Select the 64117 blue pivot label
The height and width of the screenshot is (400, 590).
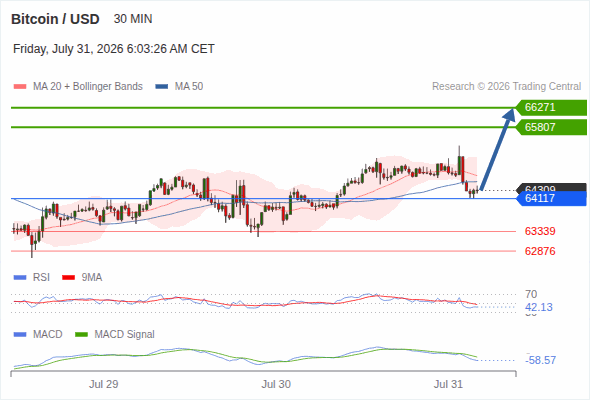point(551,198)
